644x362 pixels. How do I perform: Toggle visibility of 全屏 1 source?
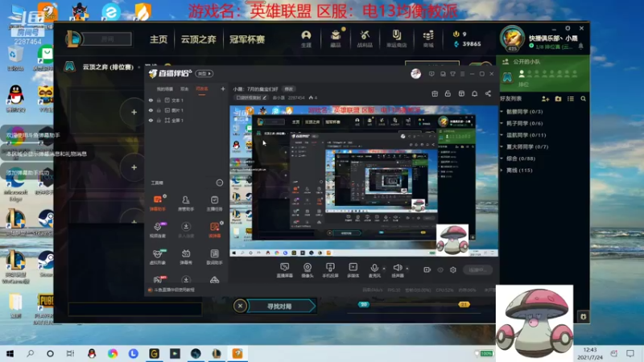tap(151, 120)
